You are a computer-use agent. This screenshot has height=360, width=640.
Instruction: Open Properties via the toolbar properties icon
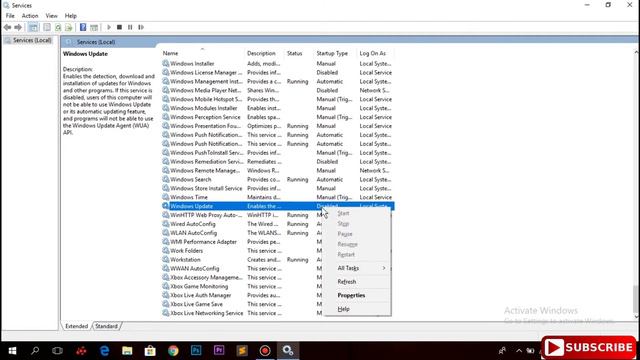(47, 27)
